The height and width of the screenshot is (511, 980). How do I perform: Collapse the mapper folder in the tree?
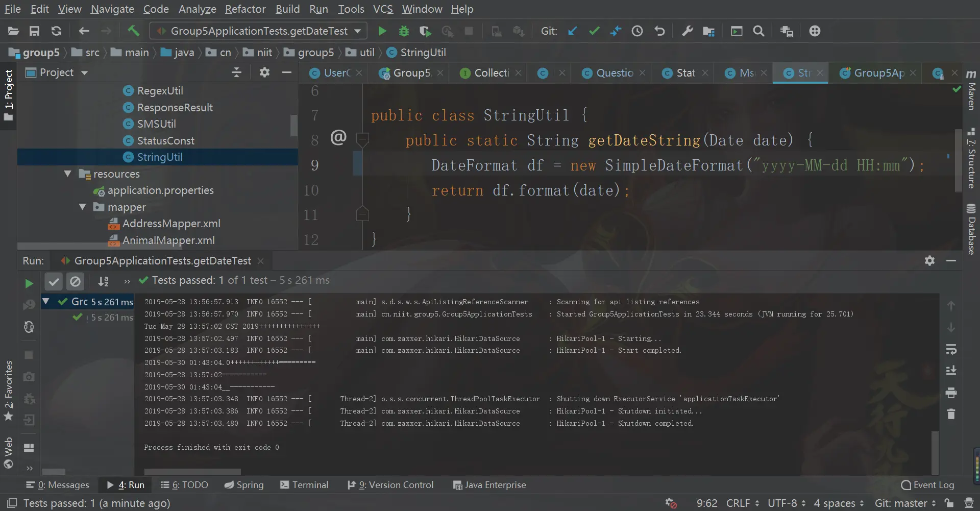coord(82,207)
